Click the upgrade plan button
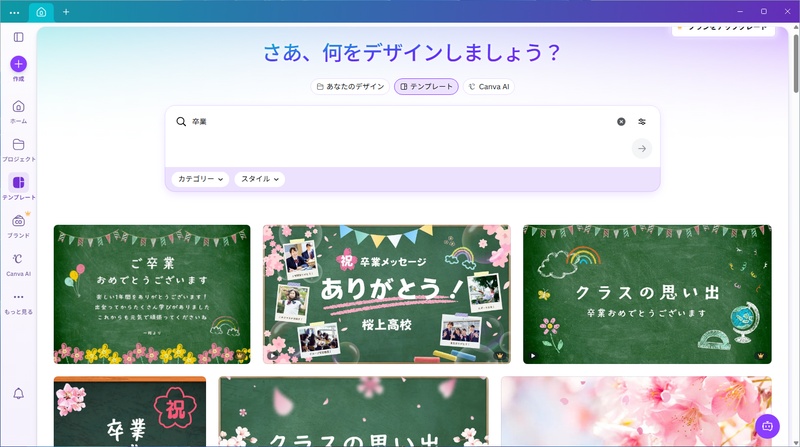This screenshot has width=800, height=447. point(723,30)
